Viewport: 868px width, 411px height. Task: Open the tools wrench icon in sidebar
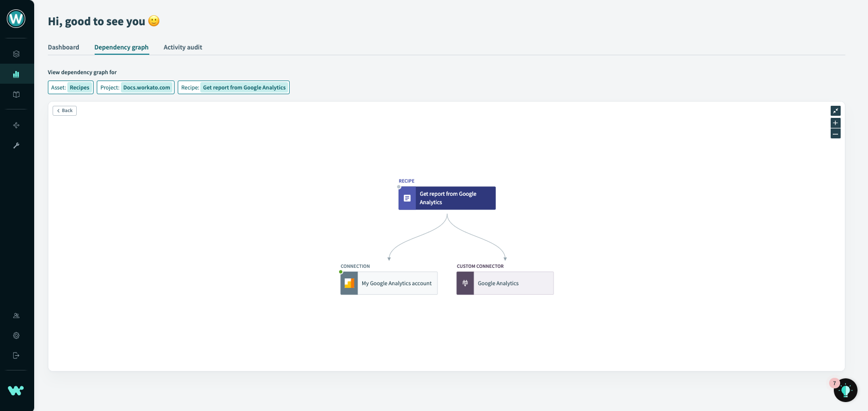16,146
